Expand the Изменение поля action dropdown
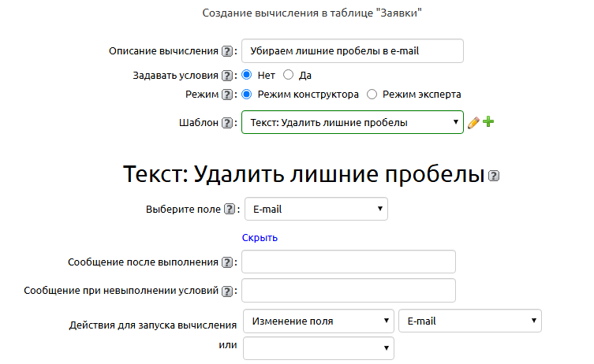The height and width of the screenshot is (364, 594). pyautogui.click(x=319, y=321)
